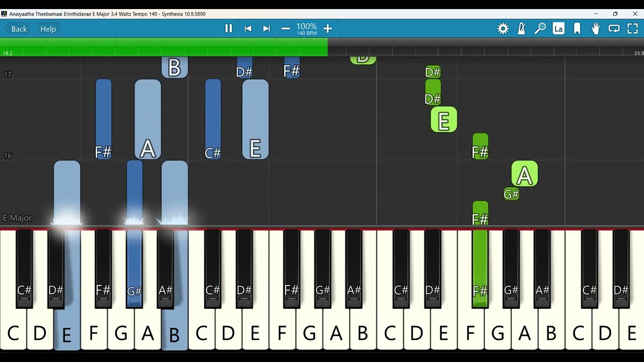Click the falling blue C# note
This screenshot has height=362, width=644.
213,119
